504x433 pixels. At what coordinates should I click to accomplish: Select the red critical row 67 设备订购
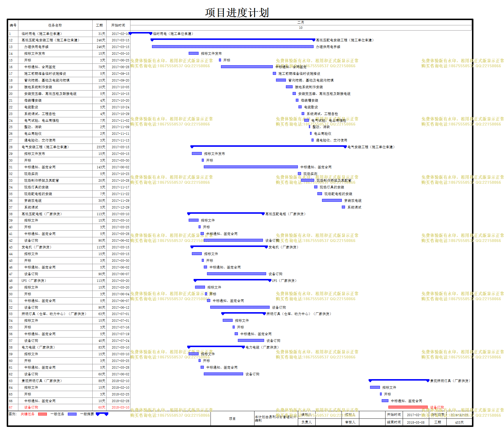[69, 407]
